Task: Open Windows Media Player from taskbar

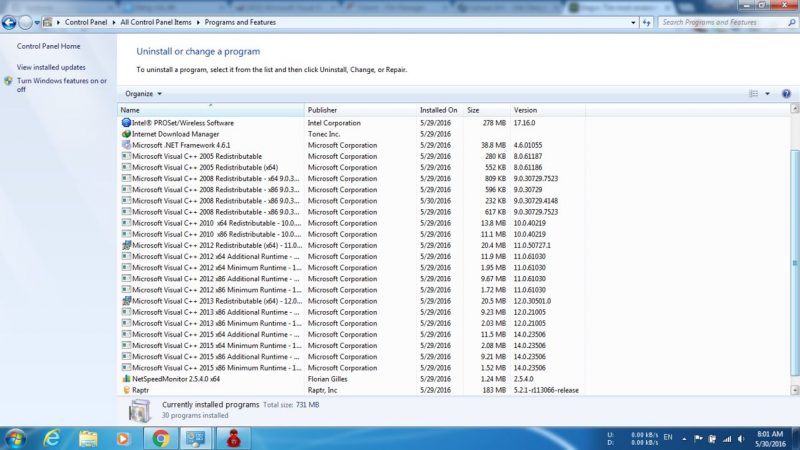Action: pos(123,439)
